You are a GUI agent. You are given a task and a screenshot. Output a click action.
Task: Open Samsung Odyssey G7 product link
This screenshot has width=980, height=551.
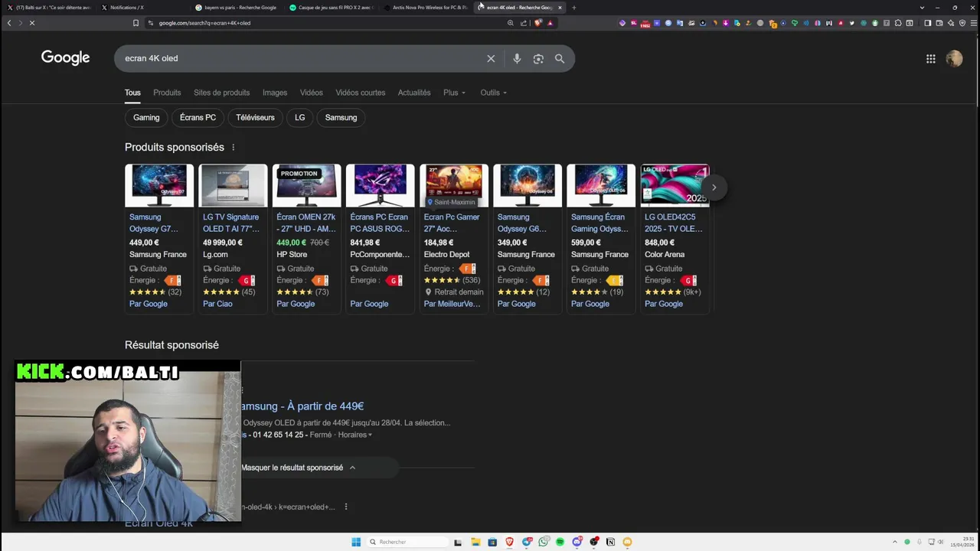click(x=154, y=223)
